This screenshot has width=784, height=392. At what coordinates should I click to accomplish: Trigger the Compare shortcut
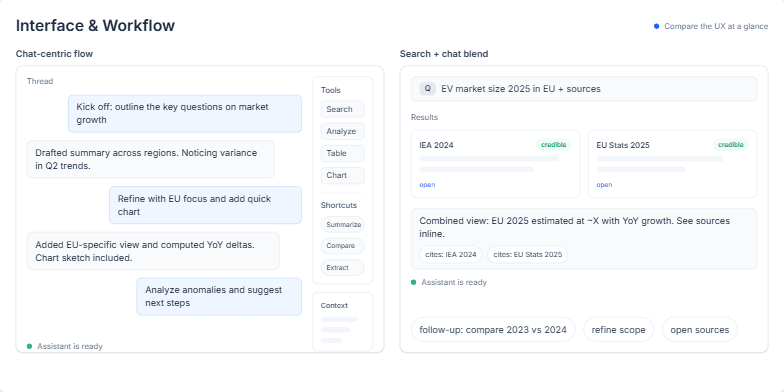pyautogui.click(x=342, y=246)
